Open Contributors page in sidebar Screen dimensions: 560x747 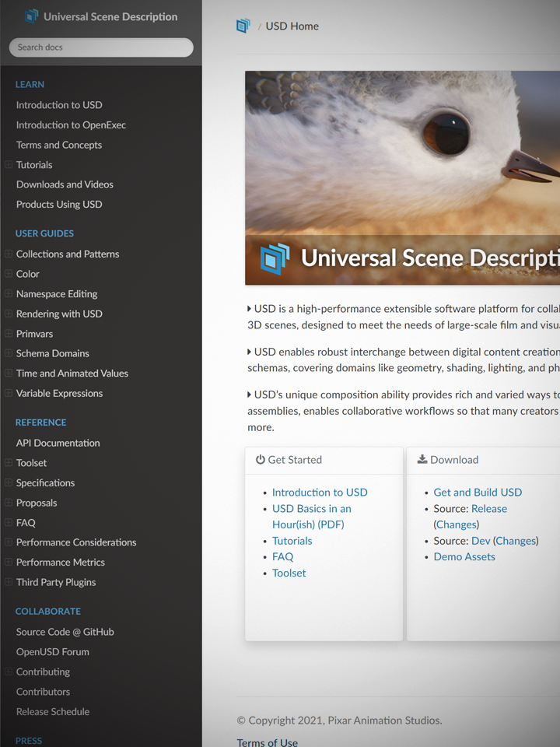(44, 692)
